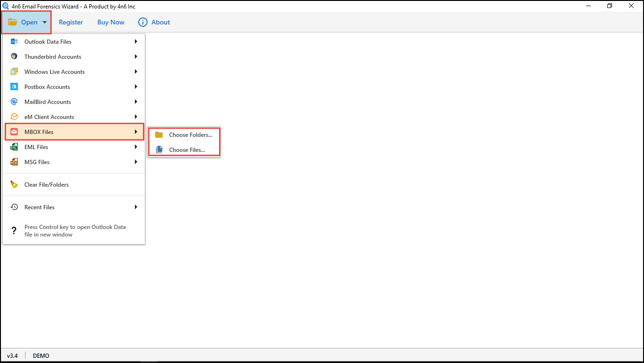Screen dimensions: 644x363
Task: Click the Register toolbar button
Action: coord(71,22)
